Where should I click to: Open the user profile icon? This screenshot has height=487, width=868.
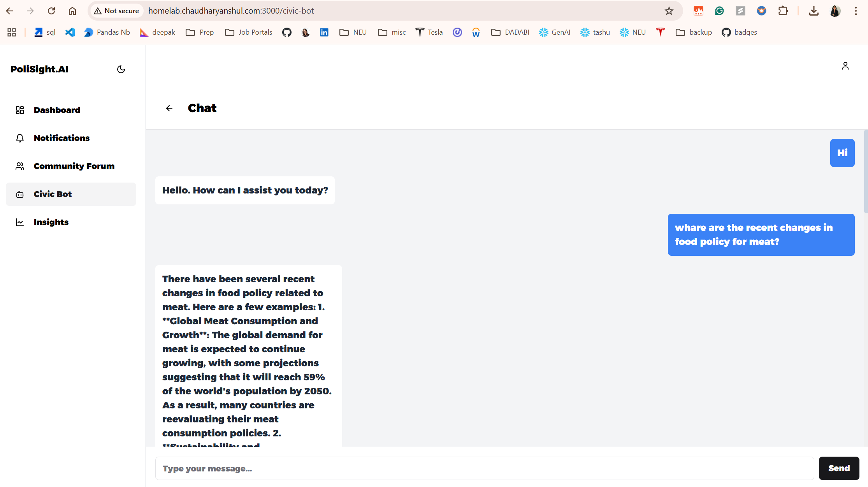point(845,66)
